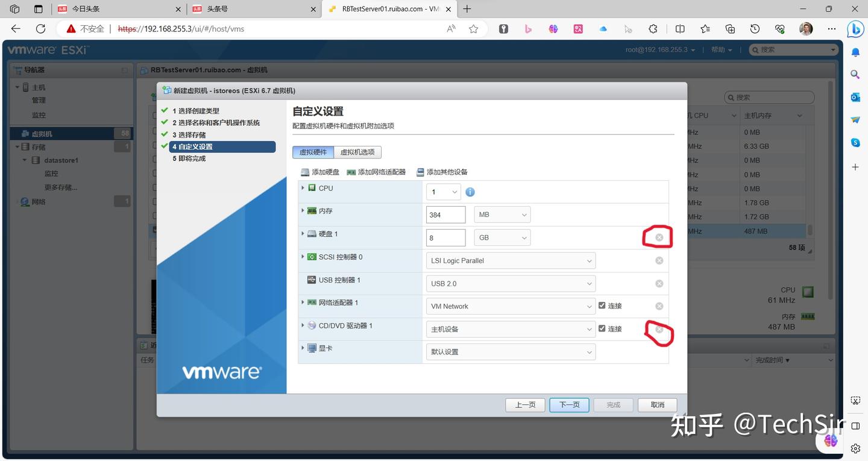Open the 主机设备 CD/DVD dropdown
The width and height of the screenshot is (868, 461).
[511, 329]
